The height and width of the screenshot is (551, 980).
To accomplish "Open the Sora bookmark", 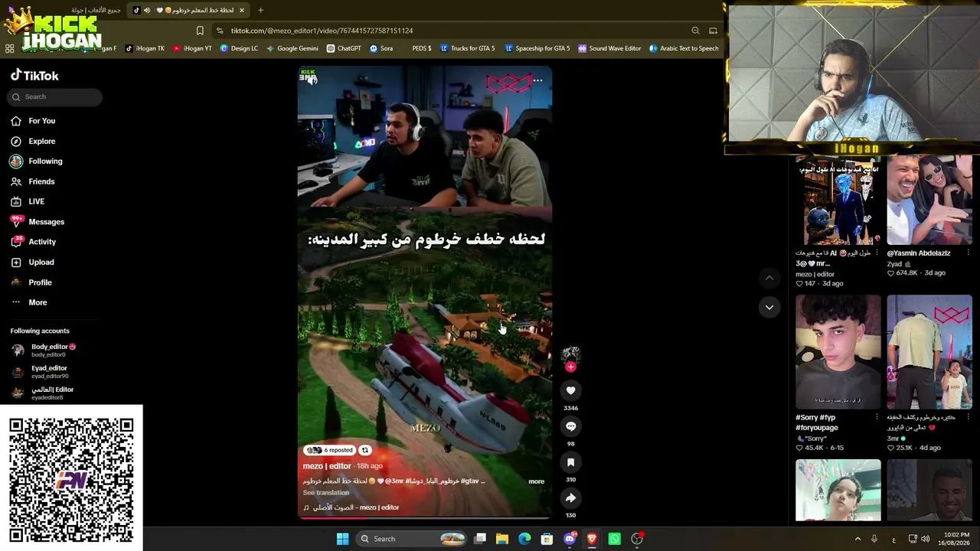I will pos(381,48).
